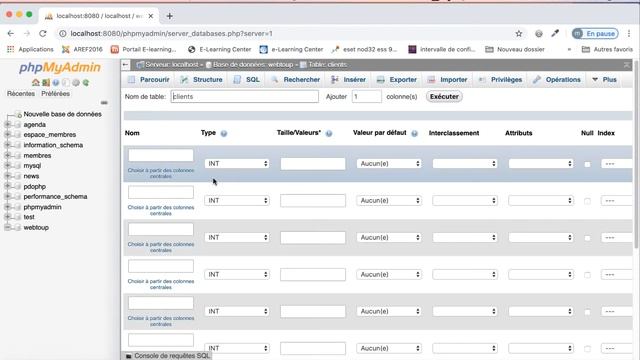Open the Exporter tab
Viewport: 640px width, 360px height.
tap(397, 80)
